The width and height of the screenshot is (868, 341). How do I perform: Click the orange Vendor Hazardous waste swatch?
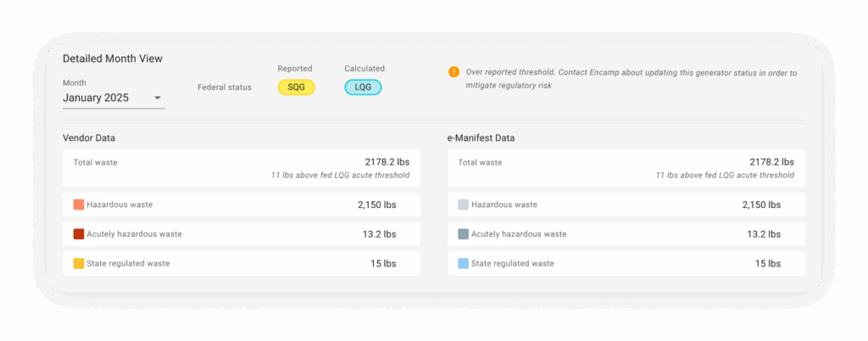(79, 204)
